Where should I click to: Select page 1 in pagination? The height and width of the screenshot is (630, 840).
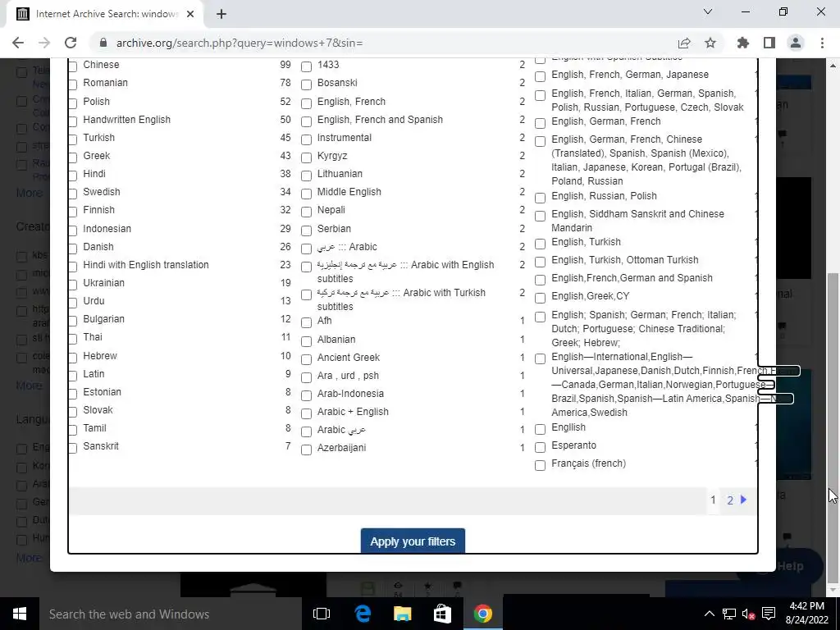tap(713, 500)
